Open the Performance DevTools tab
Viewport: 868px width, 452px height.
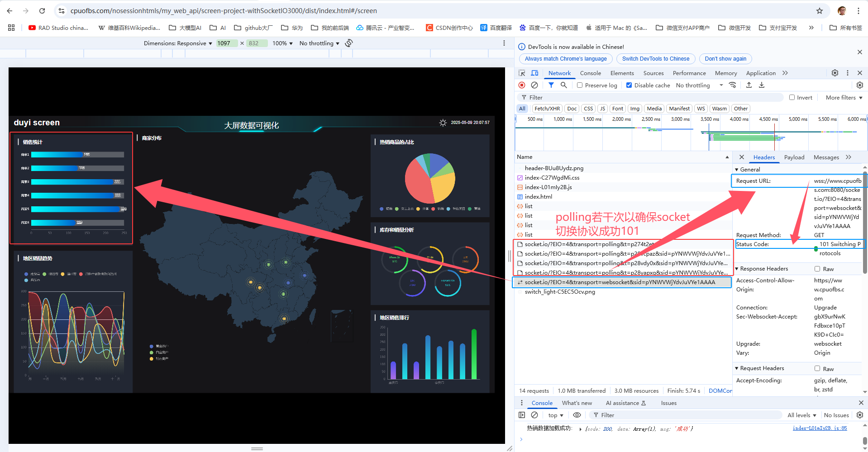(689, 73)
